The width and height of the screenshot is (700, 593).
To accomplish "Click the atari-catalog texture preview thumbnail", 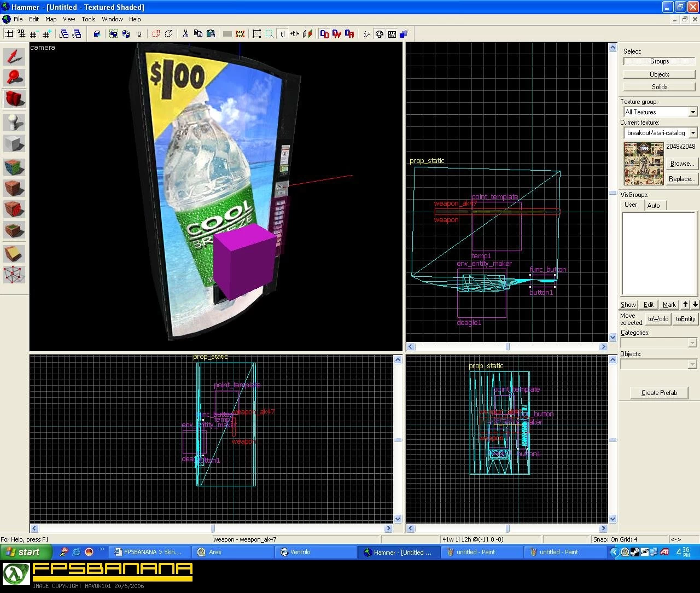I will (644, 164).
